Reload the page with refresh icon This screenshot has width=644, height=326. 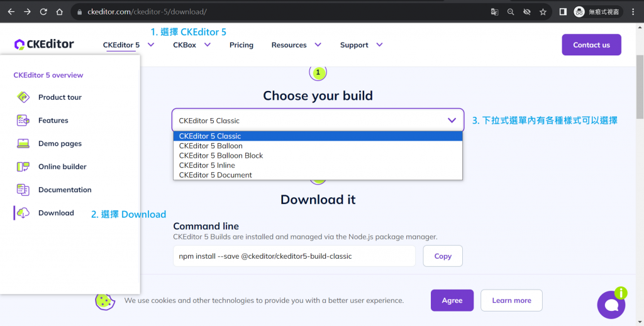[x=43, y=12]
